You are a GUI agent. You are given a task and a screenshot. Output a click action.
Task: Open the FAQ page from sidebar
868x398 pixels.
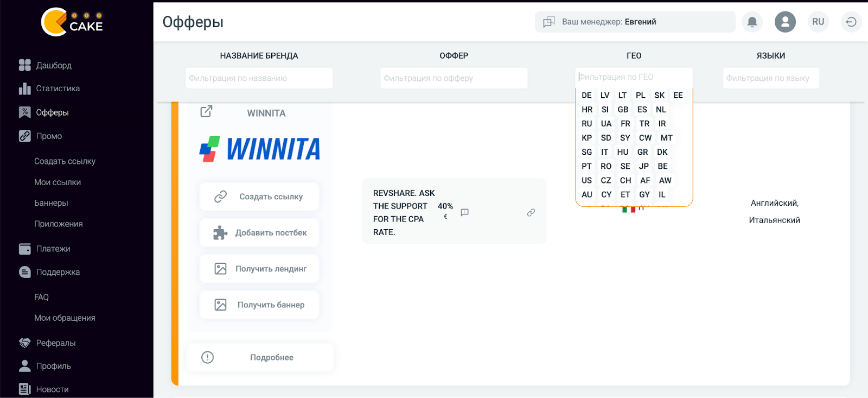click(x=41, y=297)
